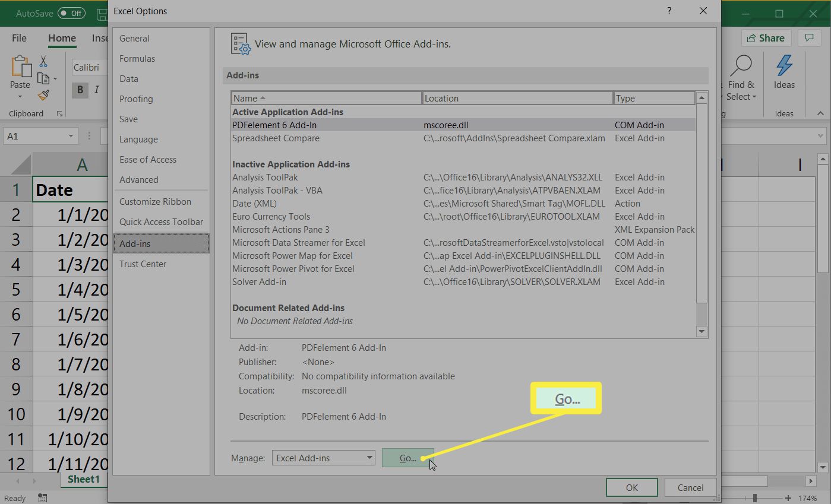Open Quick Access Toolbar category
The width and height of the screenshot is (831, 504).
(x=161, y=221)
